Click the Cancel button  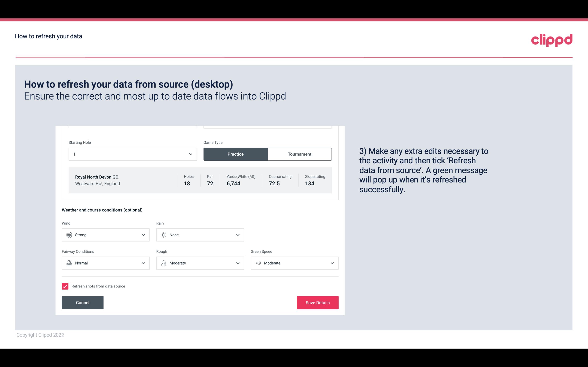[83, 303]
